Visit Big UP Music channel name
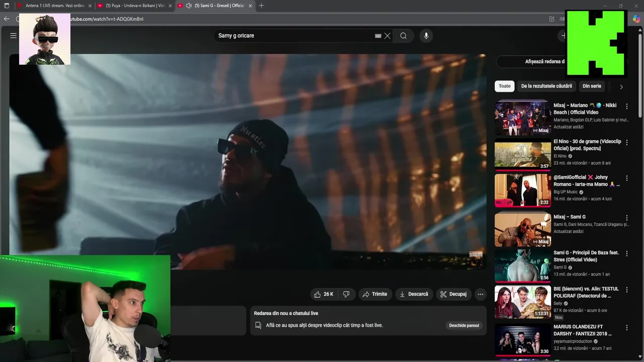Image resolution: width=644 pixels, height=362 pixels. pyautogui.click(x=566, y=192)
